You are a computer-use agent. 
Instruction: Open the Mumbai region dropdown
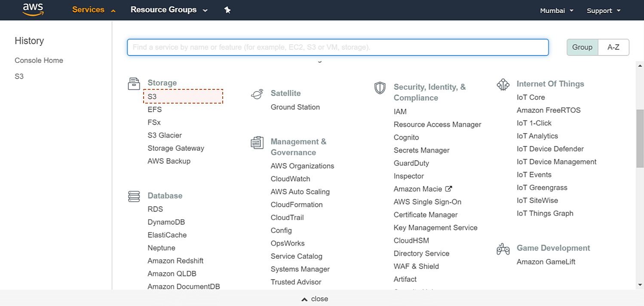[x=556, y=10]
